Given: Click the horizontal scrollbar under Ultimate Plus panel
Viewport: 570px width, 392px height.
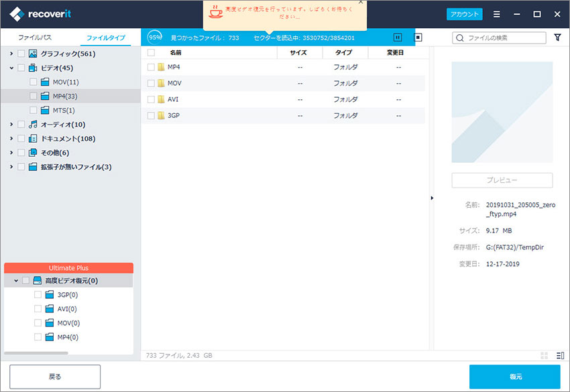Looking at the screenshot, I should pos(36,352).
